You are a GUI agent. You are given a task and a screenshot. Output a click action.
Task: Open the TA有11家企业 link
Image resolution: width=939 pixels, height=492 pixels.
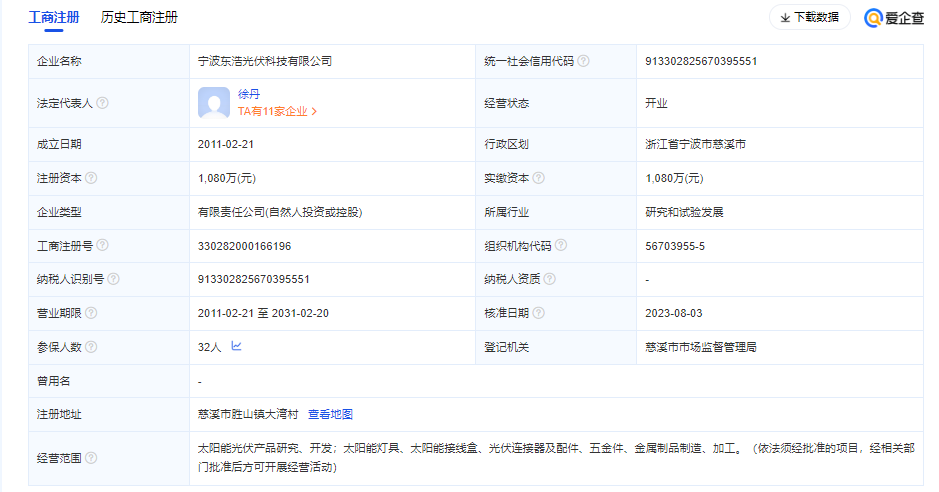click(277, 111)
